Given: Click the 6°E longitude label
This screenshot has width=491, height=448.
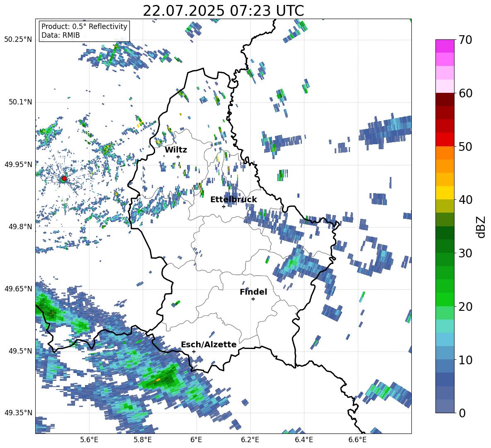Looking at the screenshot, I should [196, 440].
